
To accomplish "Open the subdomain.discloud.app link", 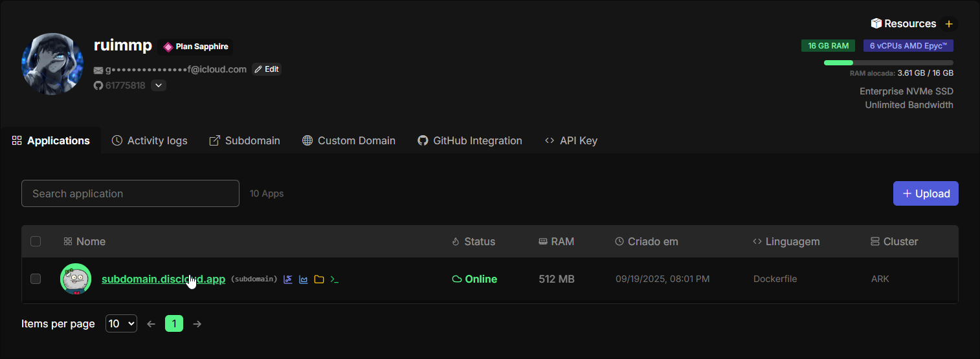I will point(163,279).
